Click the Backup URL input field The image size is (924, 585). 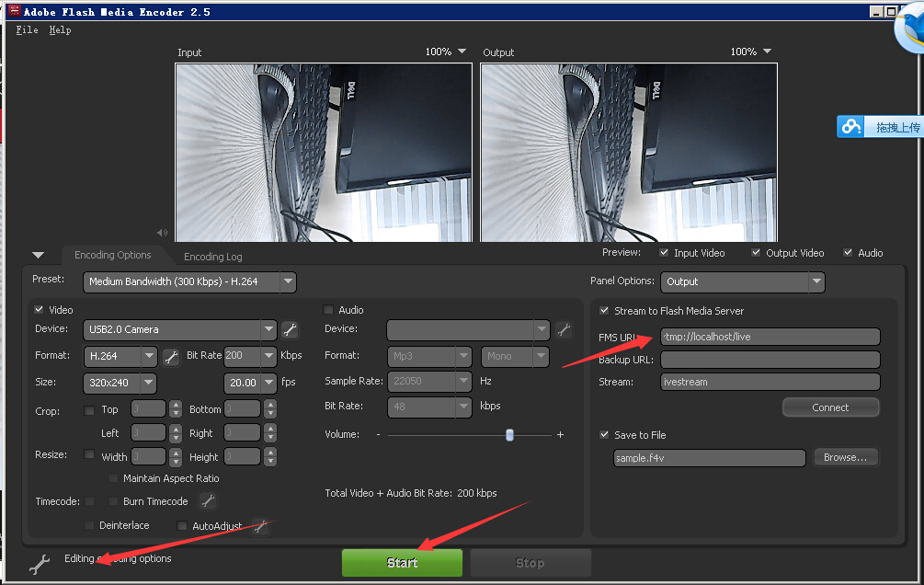click(770, 360)
